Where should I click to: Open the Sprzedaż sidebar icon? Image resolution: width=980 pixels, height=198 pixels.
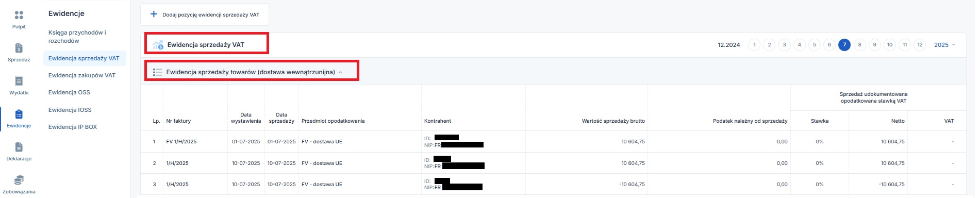click(x=19, y=48)
